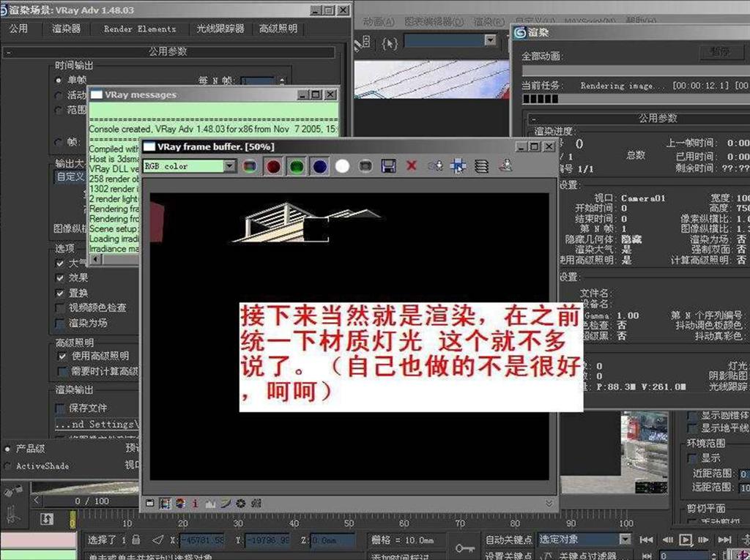750x560 pixels.
Task: Click the key mode toggle icon
Action: pyautogui.click(x=646, y=556)
